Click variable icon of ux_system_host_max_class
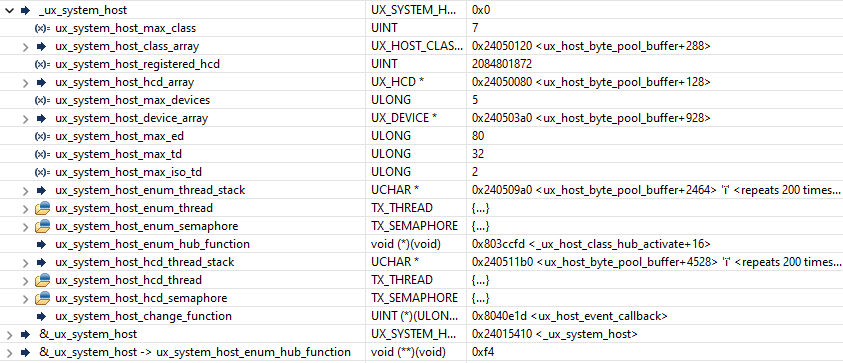The image size is (843, 363). coord(42,28)
